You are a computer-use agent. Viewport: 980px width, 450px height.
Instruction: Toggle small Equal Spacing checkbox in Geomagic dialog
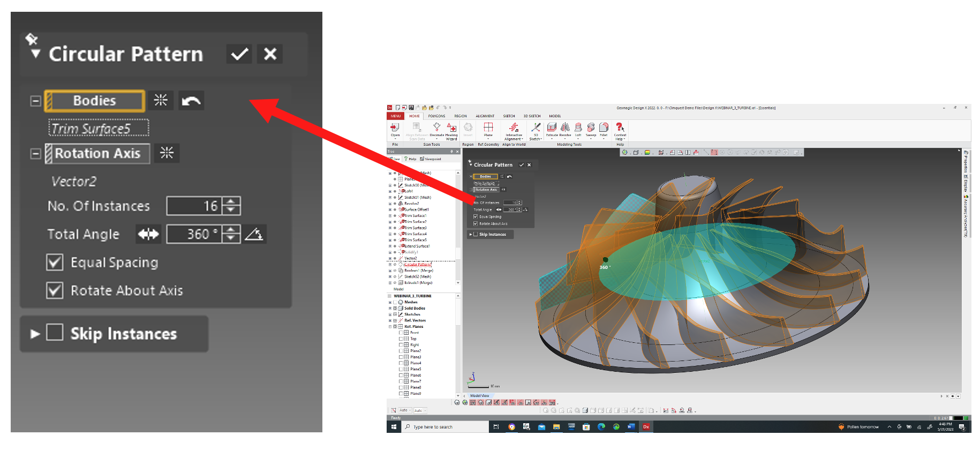pos(476,217)
